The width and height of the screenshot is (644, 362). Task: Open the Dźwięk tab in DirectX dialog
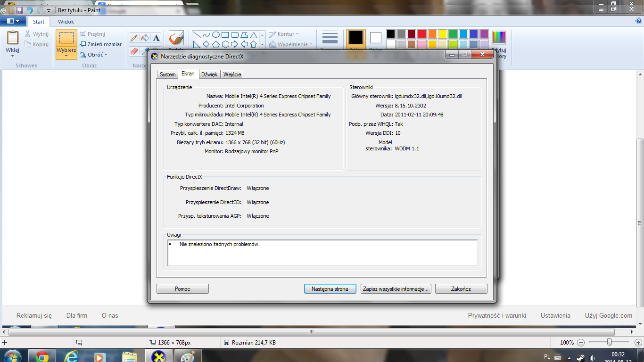[x=209, y=74]
